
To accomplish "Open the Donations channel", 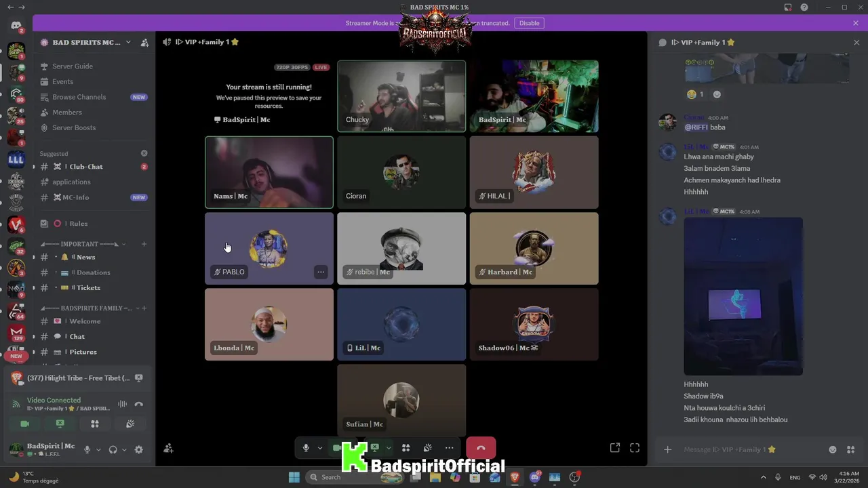I will tap(93, 272).
